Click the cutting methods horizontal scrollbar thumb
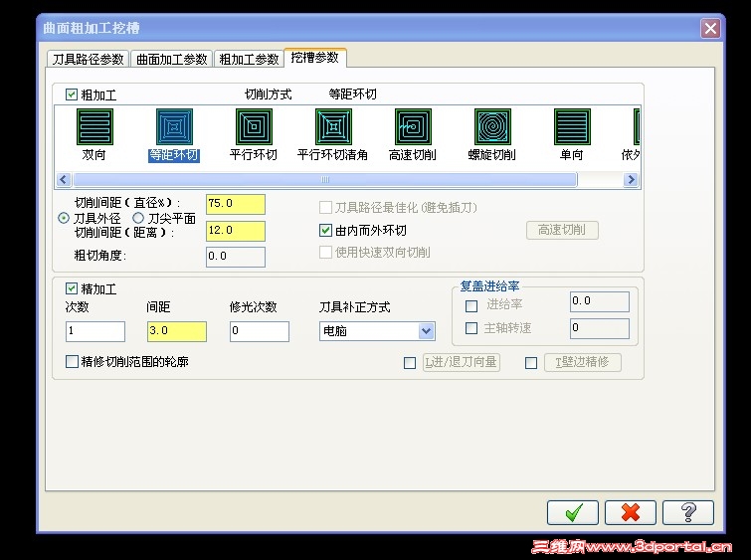Viewport: 751px width, 560px height. click(324, 180)
